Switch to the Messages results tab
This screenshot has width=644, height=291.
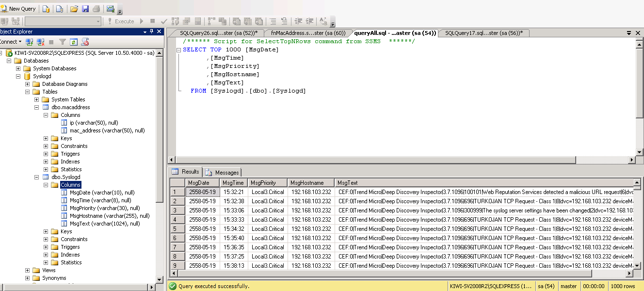223,172
